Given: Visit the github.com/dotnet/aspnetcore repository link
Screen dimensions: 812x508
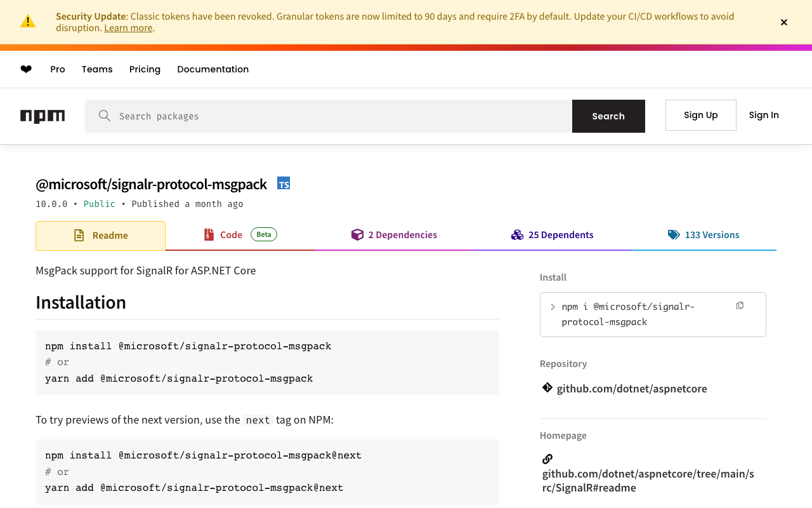Looking at the screenshot, I should pos(632,389).
